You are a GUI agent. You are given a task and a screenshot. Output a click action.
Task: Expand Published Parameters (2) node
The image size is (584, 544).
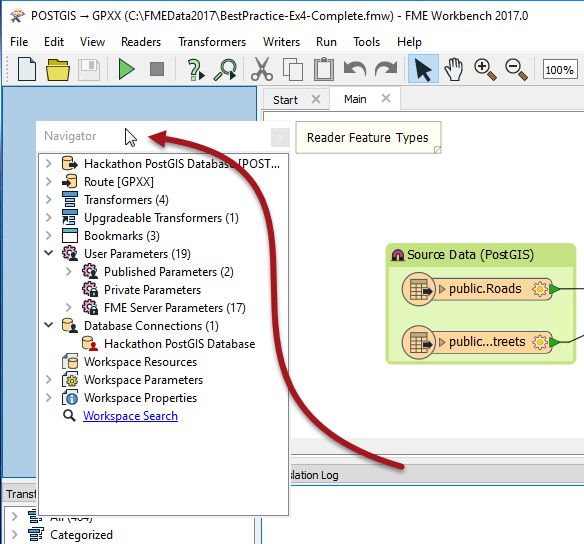tap(69, 271)
